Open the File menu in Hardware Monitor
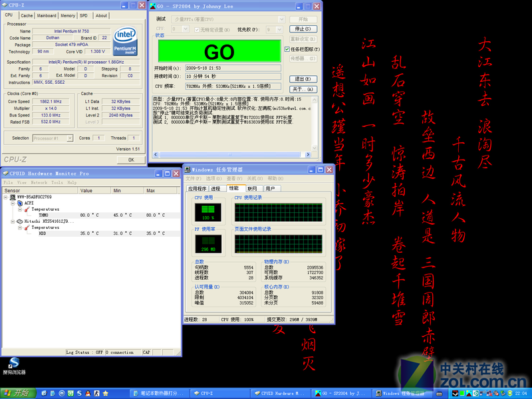Screen dimensions: 532x399 (8, 182)
